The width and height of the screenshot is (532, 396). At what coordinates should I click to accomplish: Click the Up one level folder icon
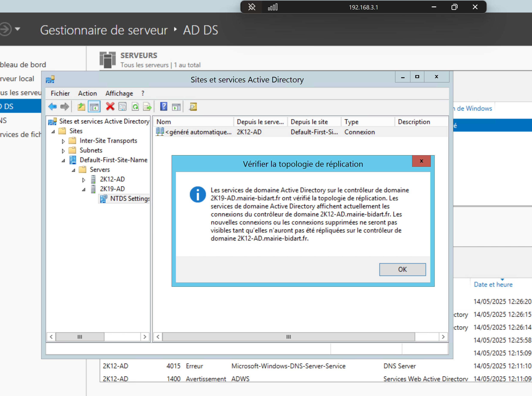click(81, 107)
